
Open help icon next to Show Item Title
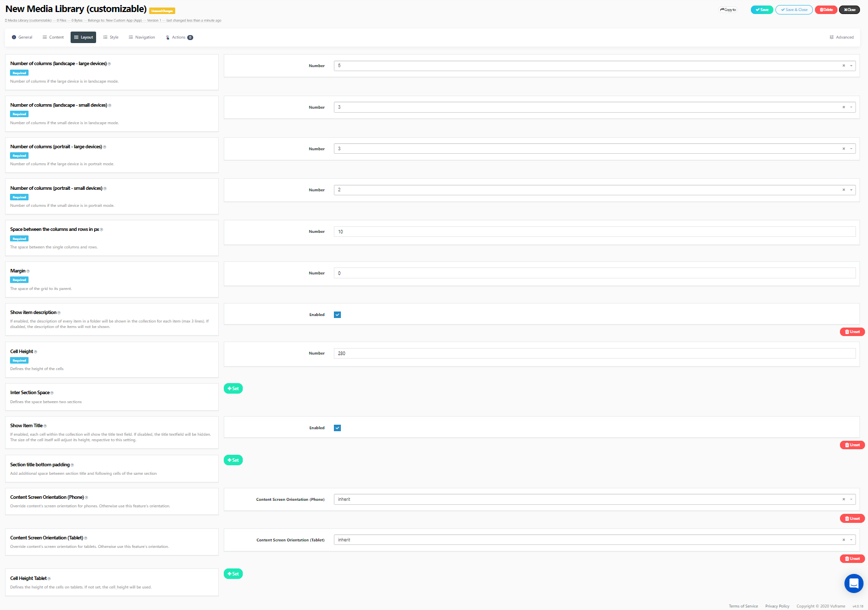(45, 426)
